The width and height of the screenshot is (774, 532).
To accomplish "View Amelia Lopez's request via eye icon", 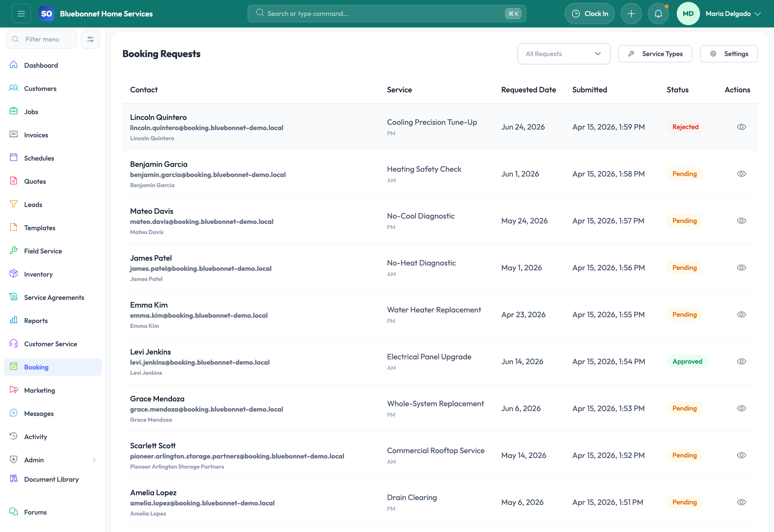I will (741, 502).
